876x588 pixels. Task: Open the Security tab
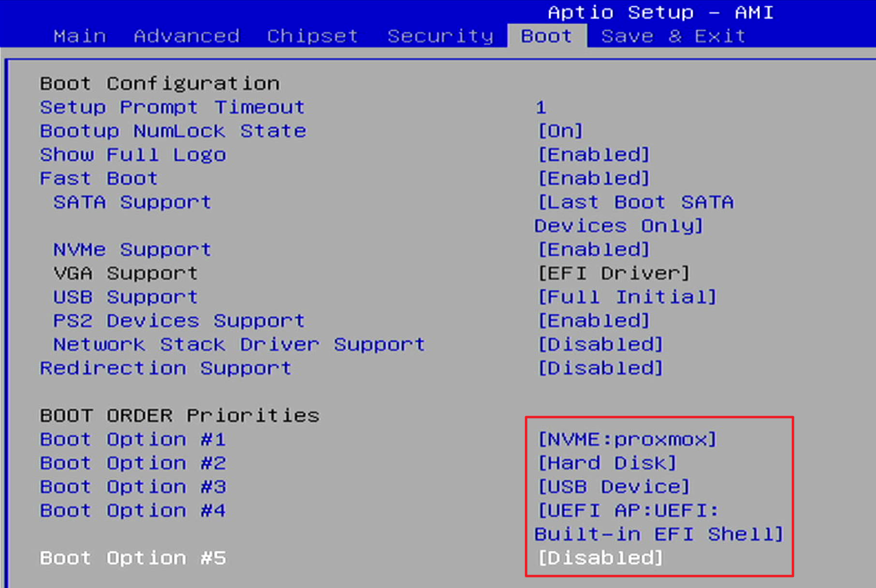point(440,36)
